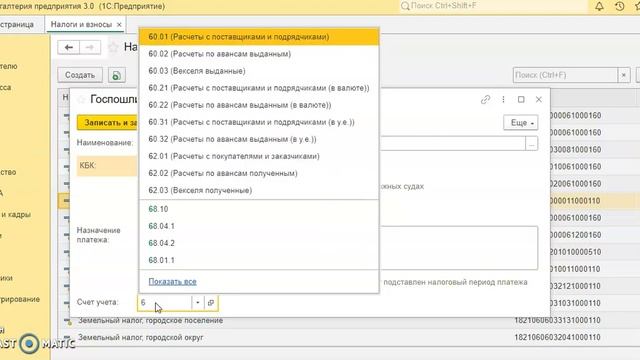
Task: Click KBK cell 18210606033131000110
Action: pos(557,320)
